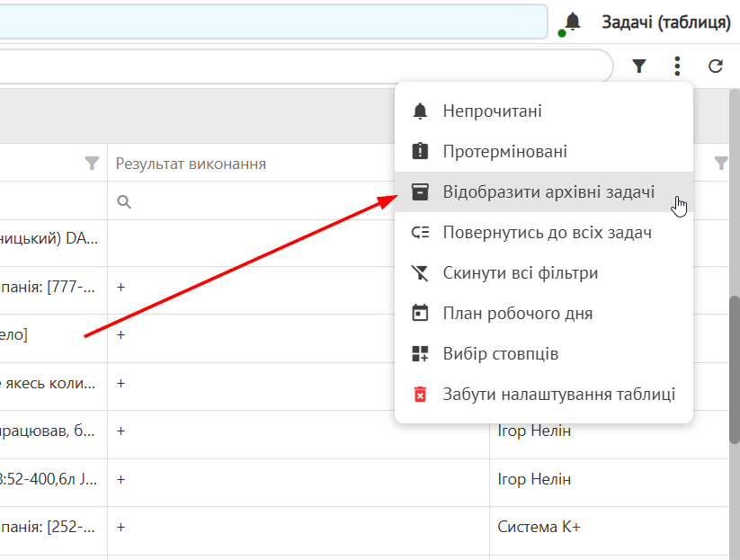
Task: Click the column filter icon at far right header
Action: click(721, 164)
